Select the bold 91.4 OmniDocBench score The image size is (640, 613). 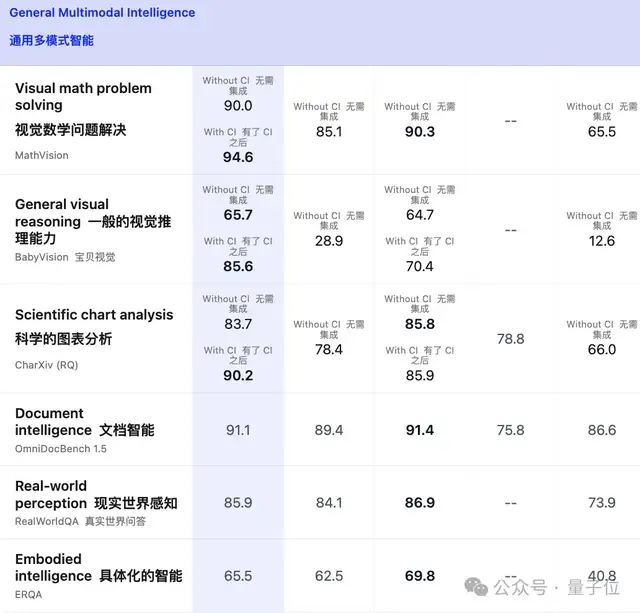420,430
